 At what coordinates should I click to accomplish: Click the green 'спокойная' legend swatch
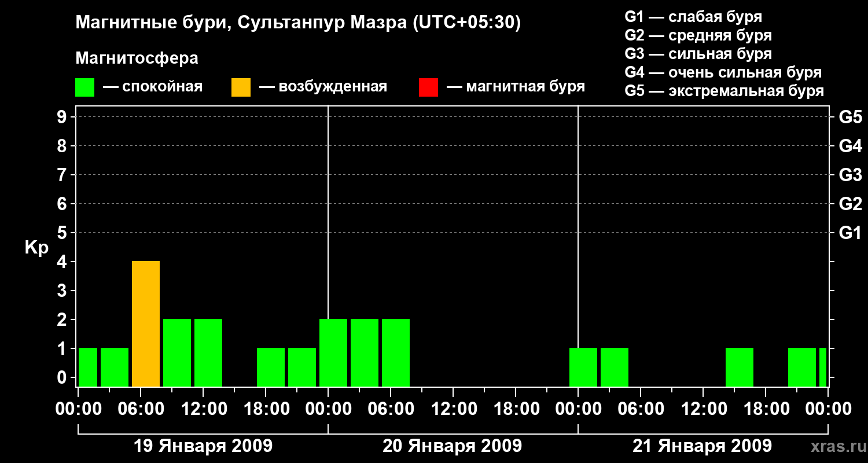pos(85,87)
